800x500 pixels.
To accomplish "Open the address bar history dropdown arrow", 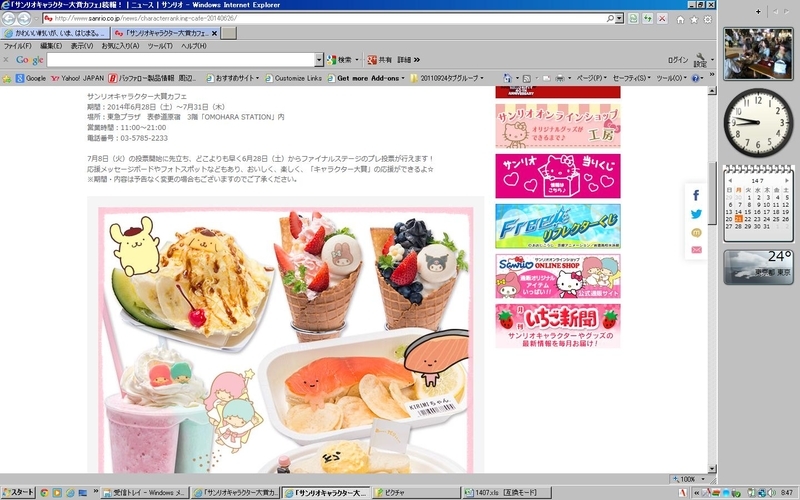I will 619,18.
